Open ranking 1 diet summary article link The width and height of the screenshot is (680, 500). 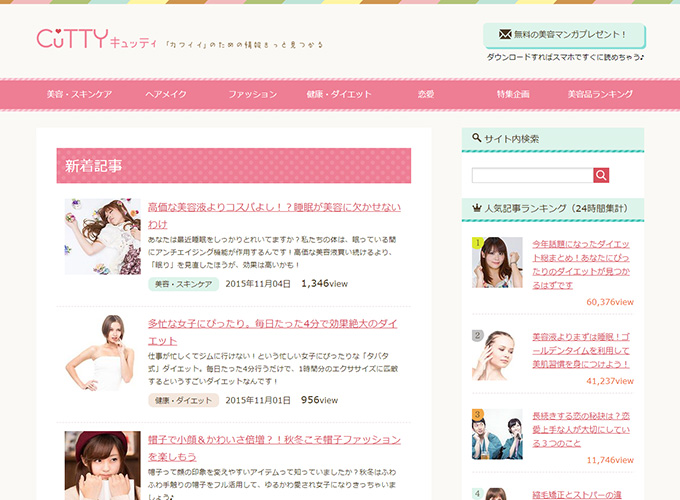pyautogui.click(x=581, y=265)
